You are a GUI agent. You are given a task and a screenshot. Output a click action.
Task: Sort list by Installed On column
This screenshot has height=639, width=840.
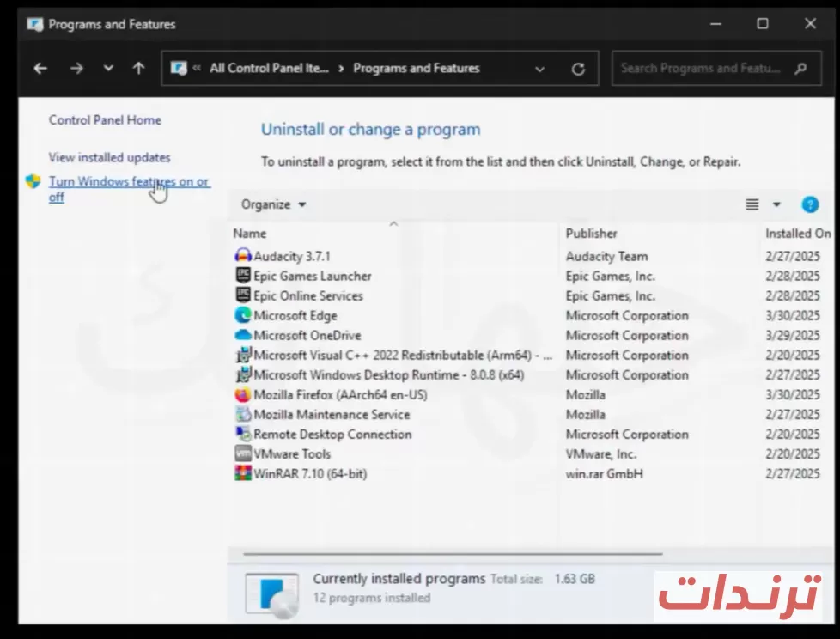tap(798, 234)
